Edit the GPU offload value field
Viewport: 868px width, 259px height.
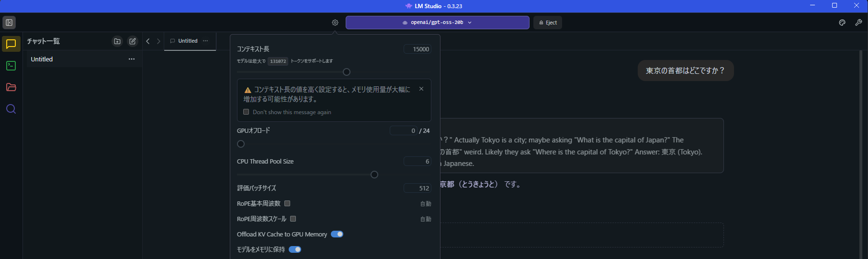(403, 130)
